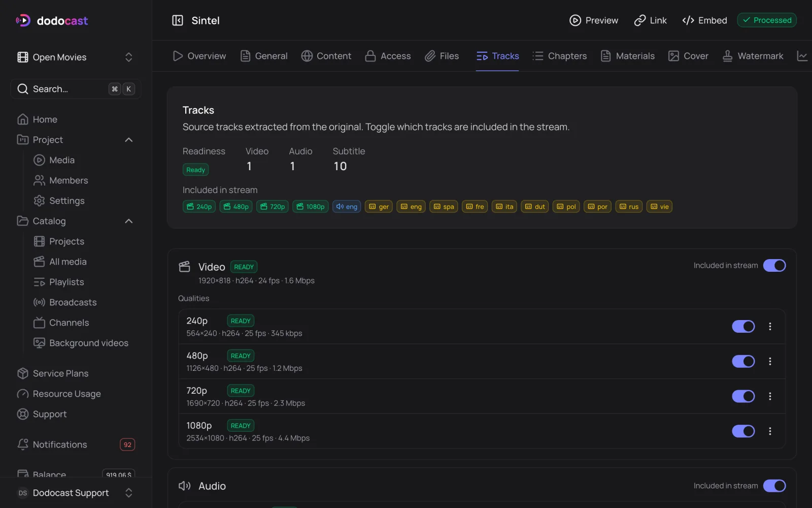812x508 pixels.
Task: Switch to the Files tab
Action: point(442,56)
